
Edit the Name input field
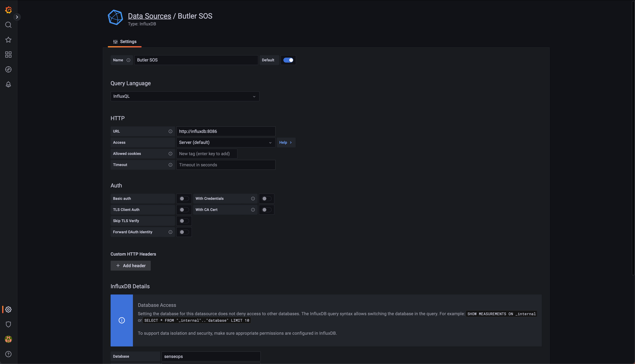coord(196,60)
